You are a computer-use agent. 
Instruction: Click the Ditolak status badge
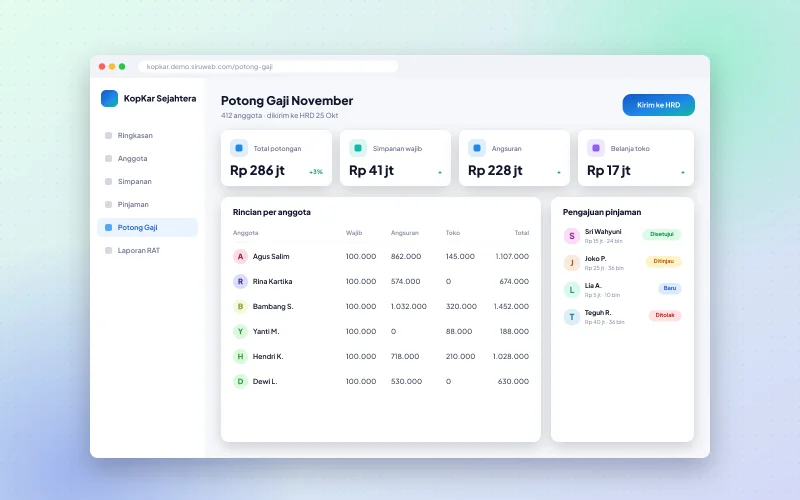pyautogui.click(x=665, y=315)
